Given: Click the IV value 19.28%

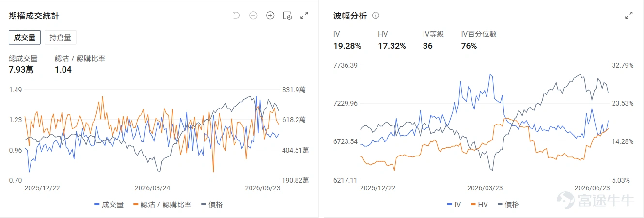Looking at the screenshot, I should pyautogui.click(x=347, y=46).
